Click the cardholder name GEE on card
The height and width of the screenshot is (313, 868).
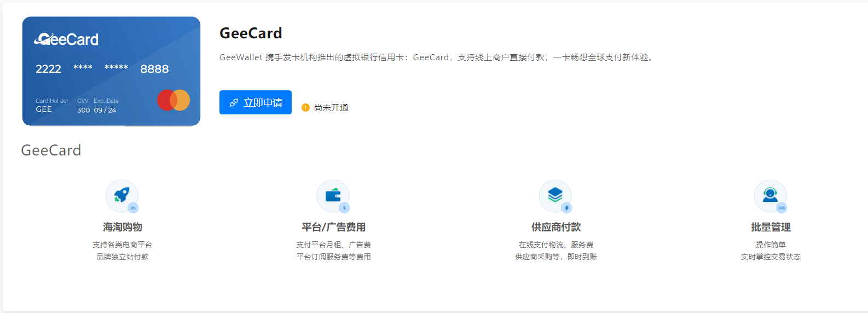44,109
